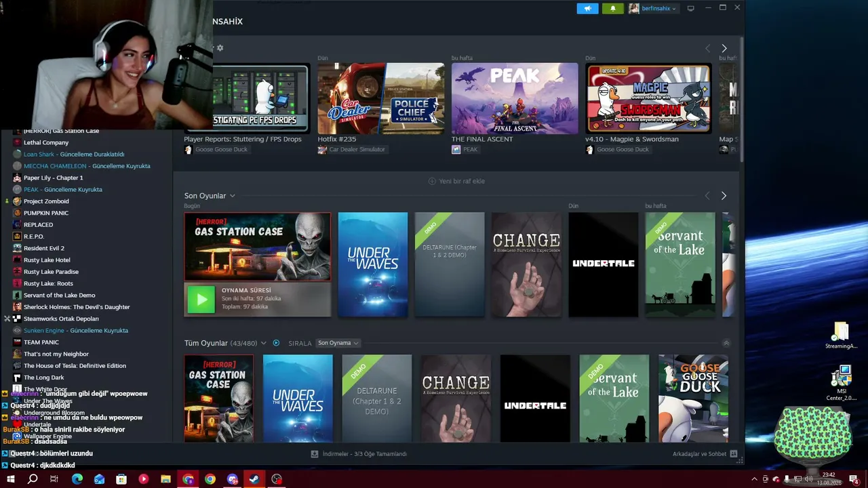Advance Son Oyunlar shelf with right arrow
Viewport: 868px width, 488px height.
click(x=724, y=196)
